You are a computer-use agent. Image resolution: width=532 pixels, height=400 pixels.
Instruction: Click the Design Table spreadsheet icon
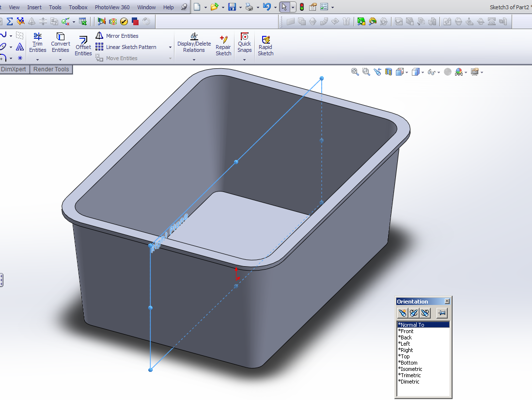click(x=82, y=21)
